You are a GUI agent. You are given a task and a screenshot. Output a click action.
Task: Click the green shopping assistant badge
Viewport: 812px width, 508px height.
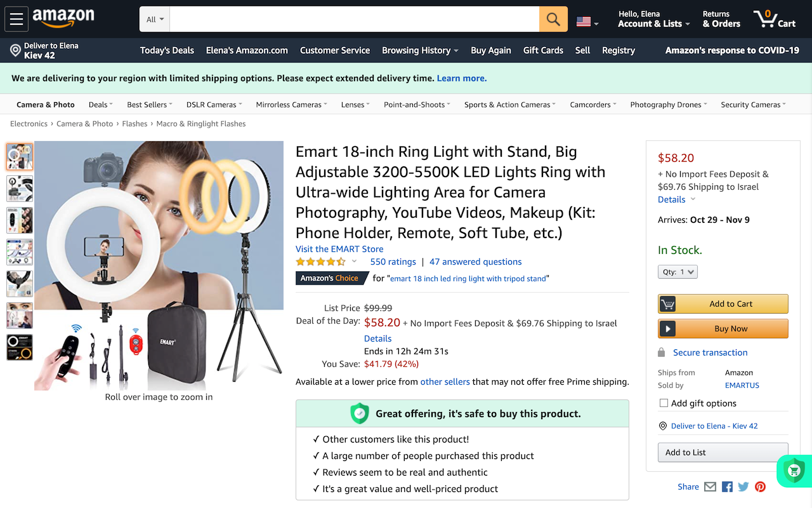[794, 471]
